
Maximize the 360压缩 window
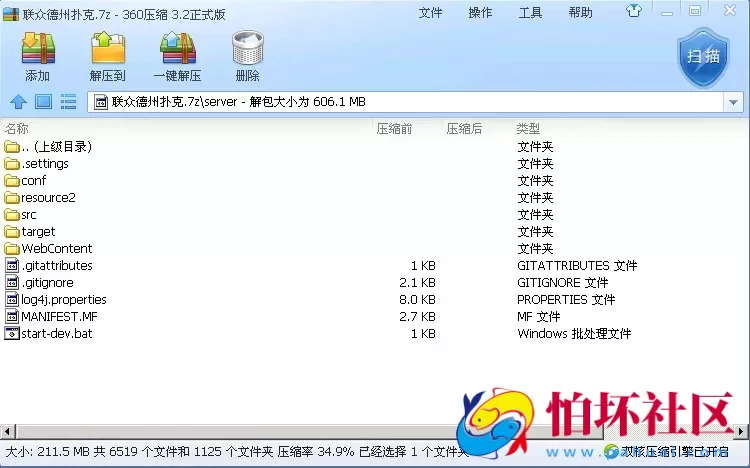pos(695,11)
